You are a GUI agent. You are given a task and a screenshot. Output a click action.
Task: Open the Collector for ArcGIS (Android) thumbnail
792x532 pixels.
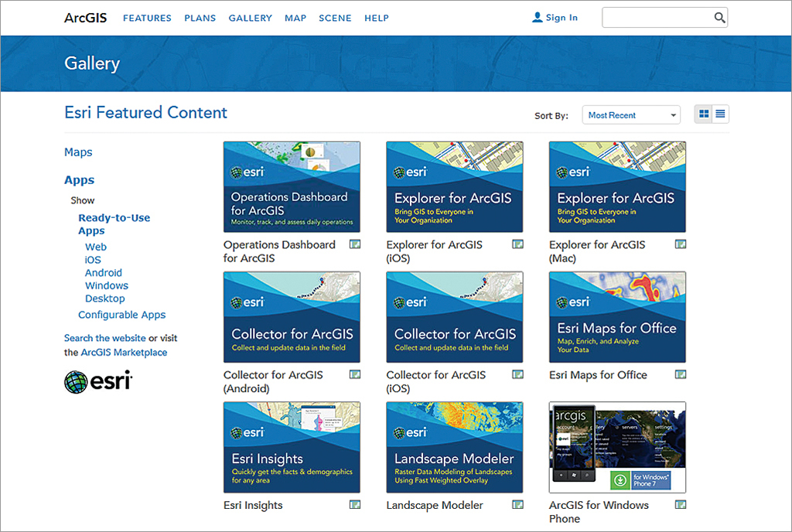point(292,317)
